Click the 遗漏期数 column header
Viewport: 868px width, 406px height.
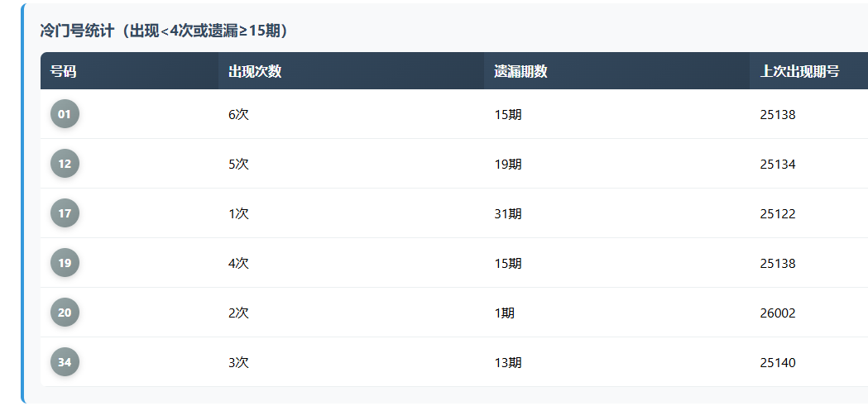coord(520,71)
